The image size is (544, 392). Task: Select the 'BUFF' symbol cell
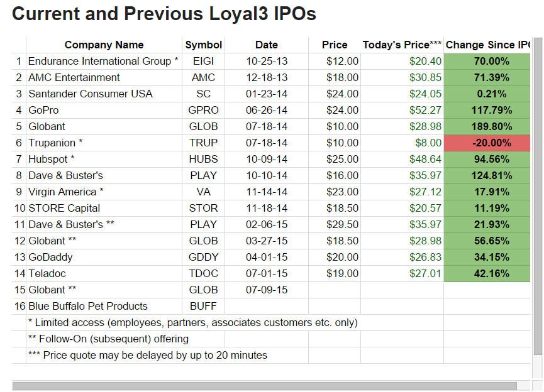tap(203, 306)
